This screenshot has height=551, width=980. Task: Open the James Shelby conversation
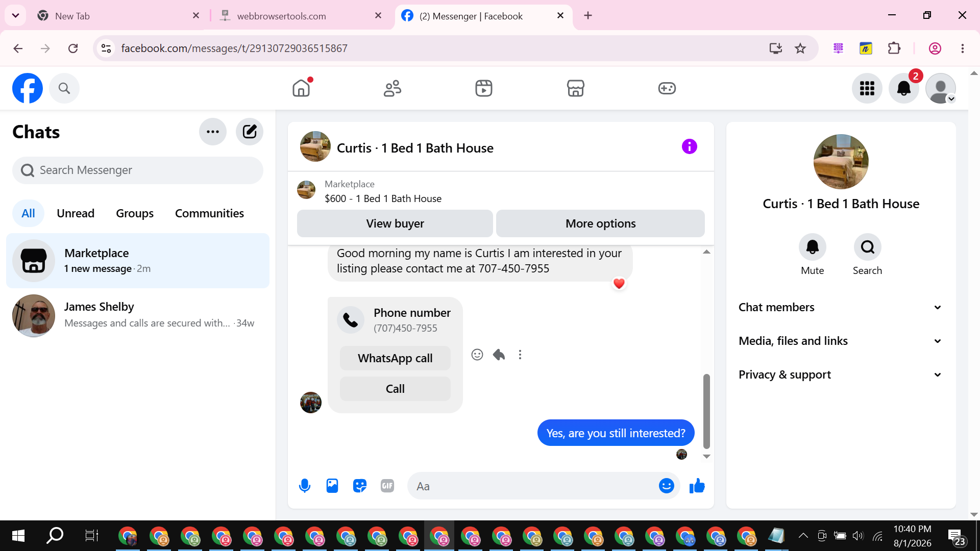(x=138, y=315)
